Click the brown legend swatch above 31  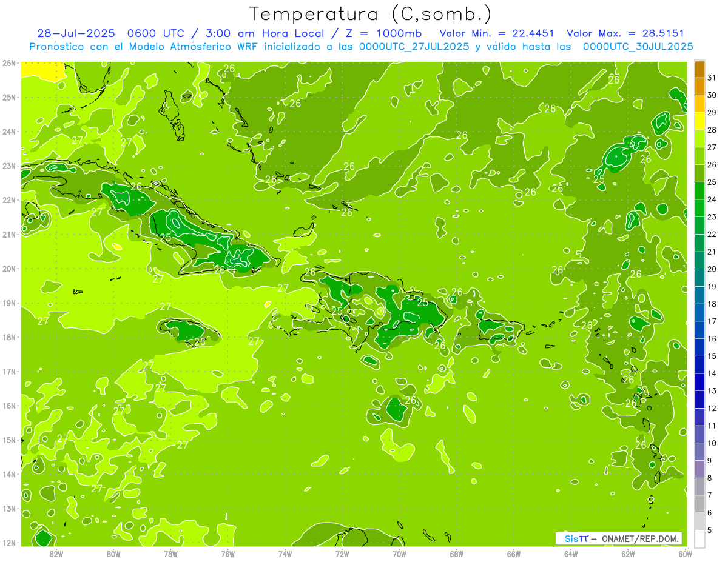[x=699, y=69]
